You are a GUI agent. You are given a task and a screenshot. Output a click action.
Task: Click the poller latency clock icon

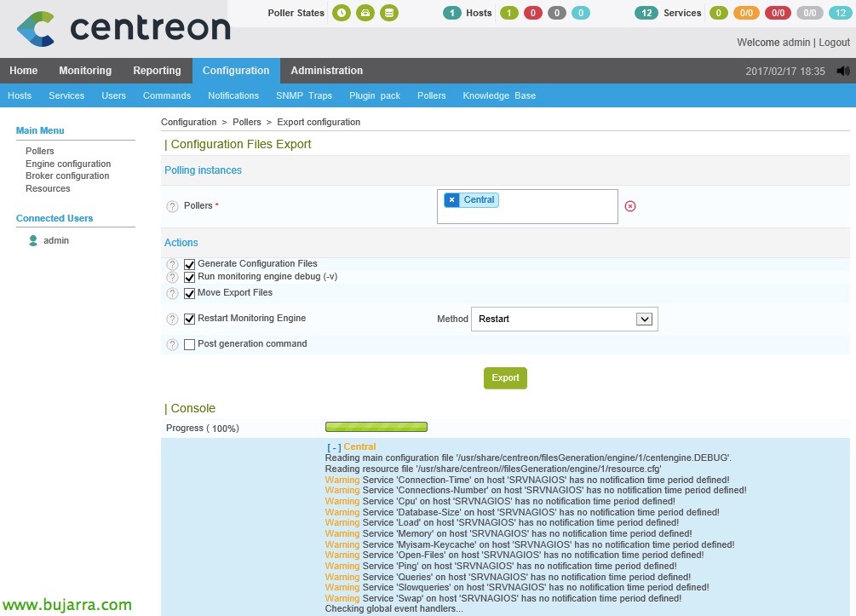point(342,13)
